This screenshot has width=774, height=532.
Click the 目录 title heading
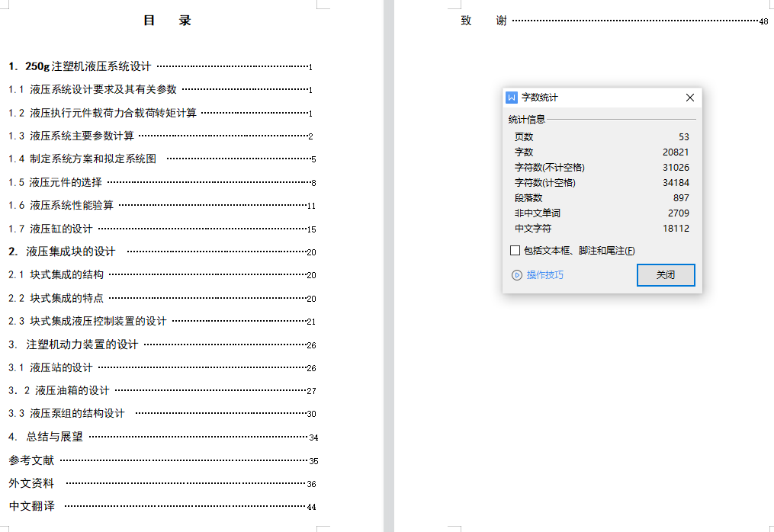point(167,21)
